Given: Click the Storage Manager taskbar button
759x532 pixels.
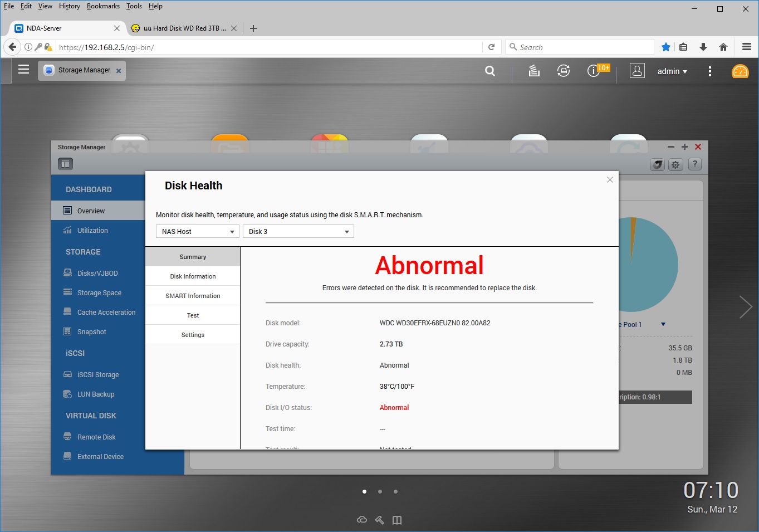Looking at the screenshot, I should [82, 71].
